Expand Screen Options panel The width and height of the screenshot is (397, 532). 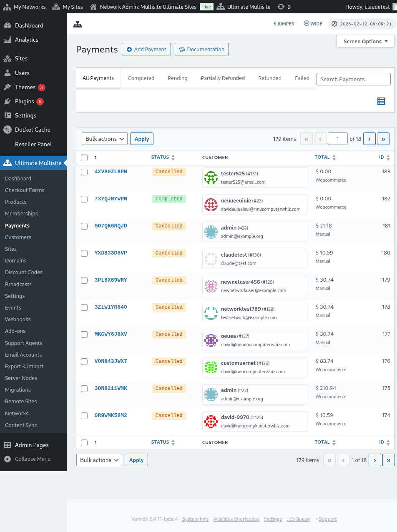366,41
